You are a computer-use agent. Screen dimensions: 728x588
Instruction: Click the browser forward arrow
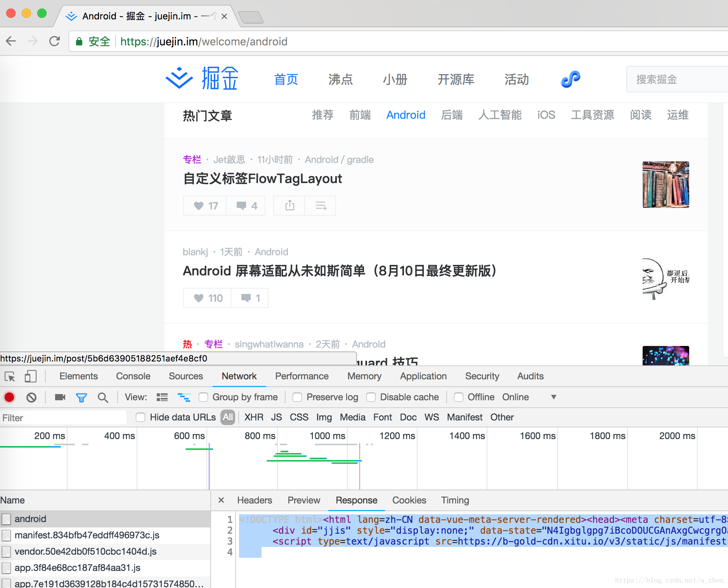click(33, 41)
